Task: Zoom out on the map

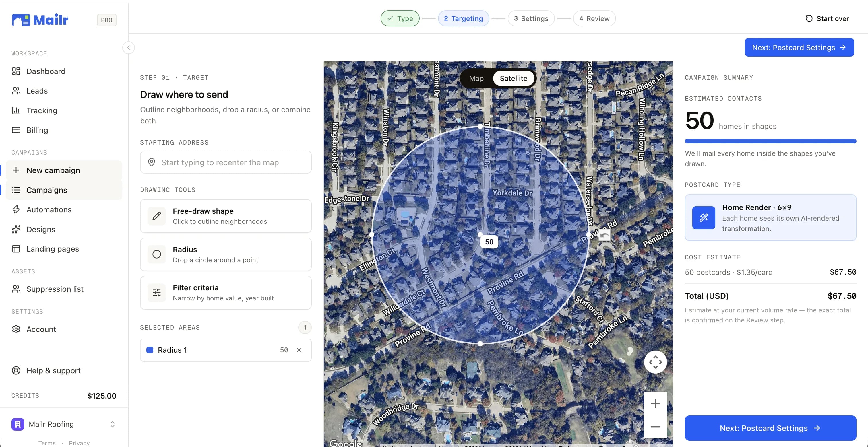Action: 655,427
